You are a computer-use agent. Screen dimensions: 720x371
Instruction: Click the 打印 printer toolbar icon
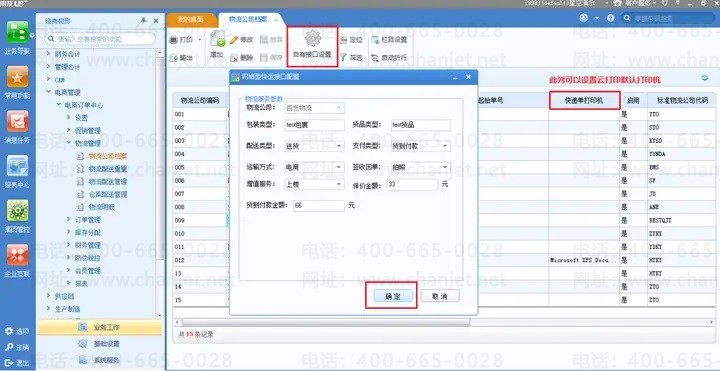point(173,40)
